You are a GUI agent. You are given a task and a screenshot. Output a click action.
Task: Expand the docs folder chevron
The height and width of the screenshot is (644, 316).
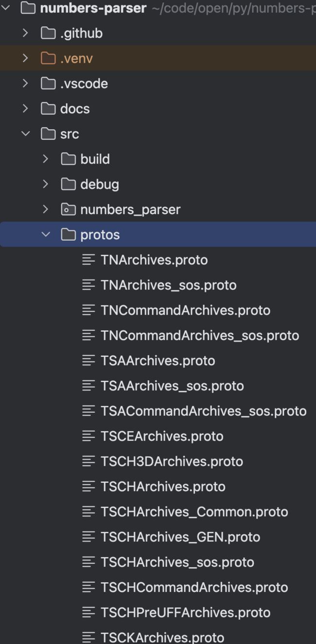click(25, 109)
